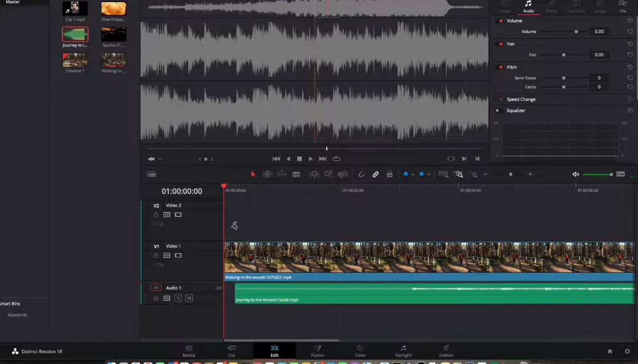Zoom in timeline with plus icon
Image resolution: width=638 pixels, height=364 pixels.
coord(530,174)
